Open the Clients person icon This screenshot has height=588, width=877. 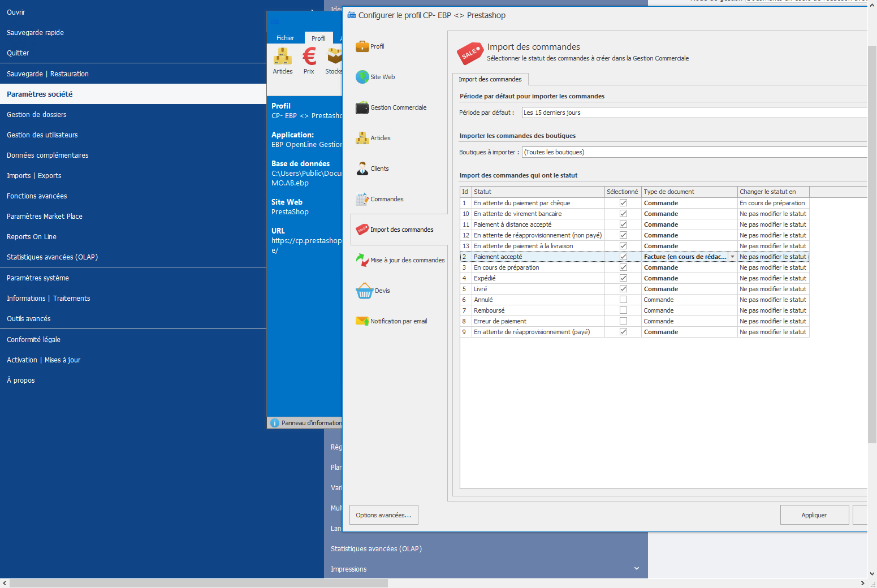[362, 168]
